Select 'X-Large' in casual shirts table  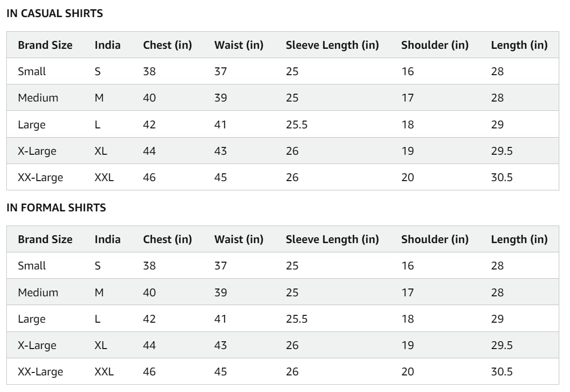point(37,151)
